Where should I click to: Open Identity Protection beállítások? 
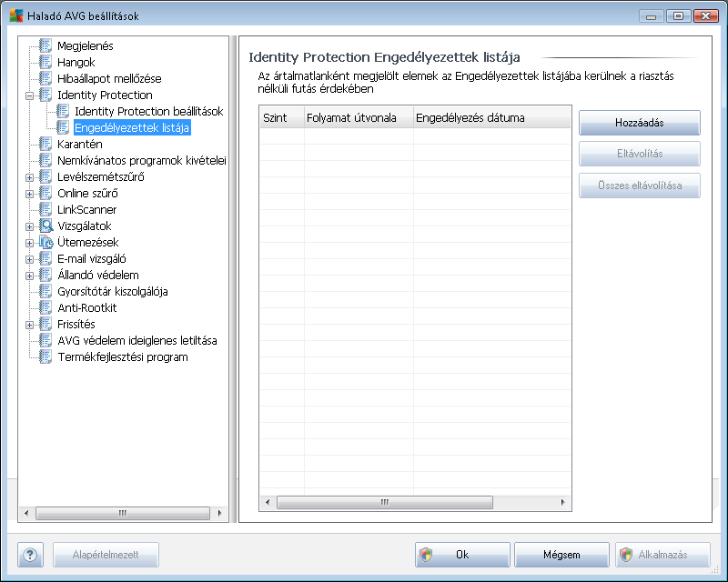tap(149, 111)
